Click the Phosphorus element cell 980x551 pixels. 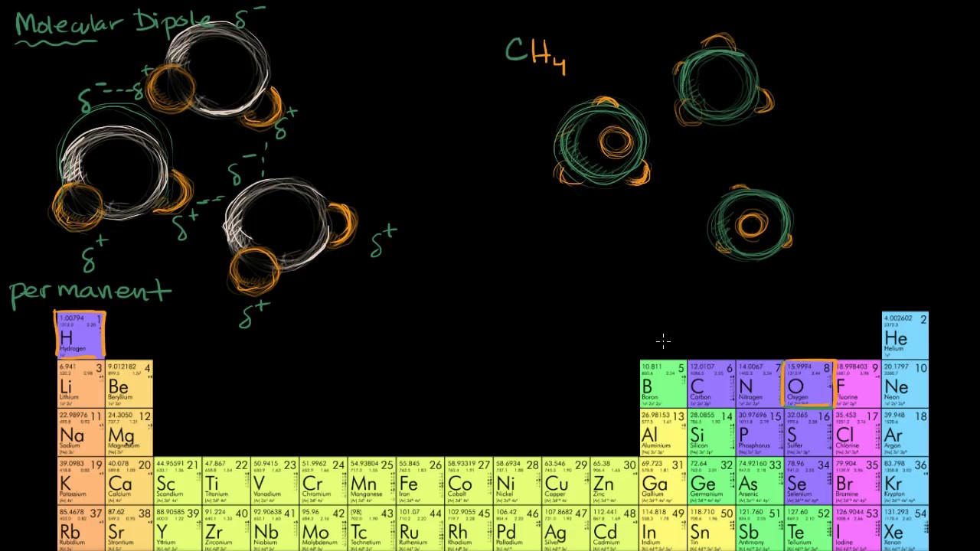click(x=759, y=432)
